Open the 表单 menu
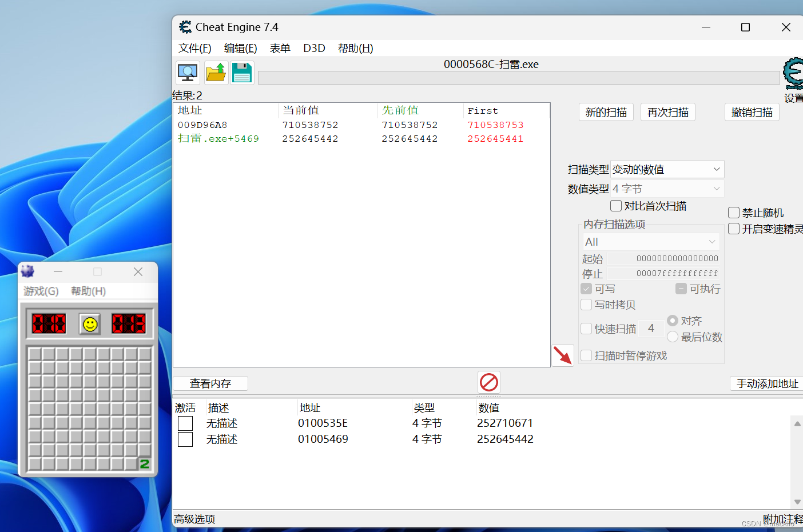803x532 pixels. (280, 48)
